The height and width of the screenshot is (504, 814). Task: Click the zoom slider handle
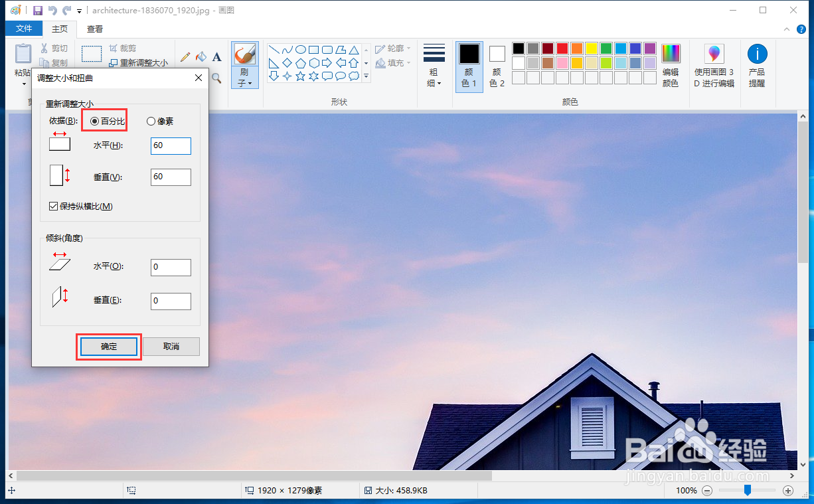tap(748, 490)
